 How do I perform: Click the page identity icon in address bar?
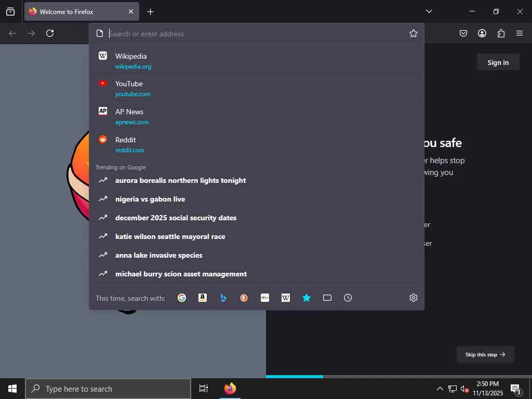click(99, 33)
